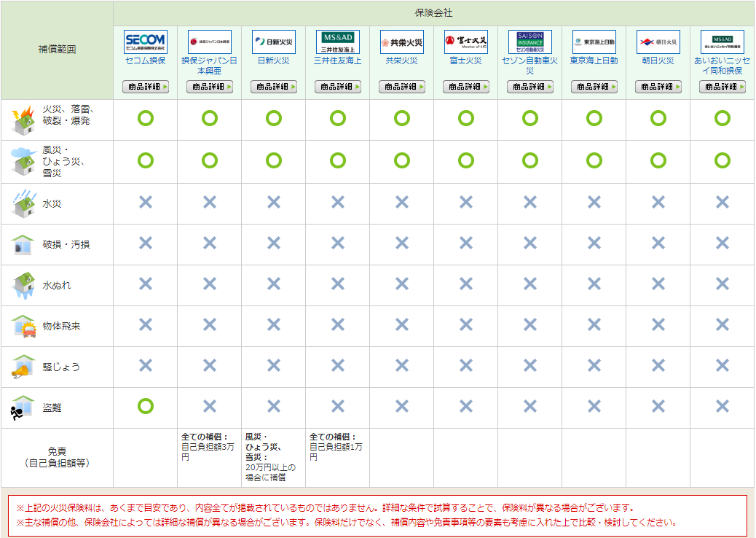Click the 東京海上日動 company logo
The height and width of the screenshot is (538, 756).
(594, 40)
